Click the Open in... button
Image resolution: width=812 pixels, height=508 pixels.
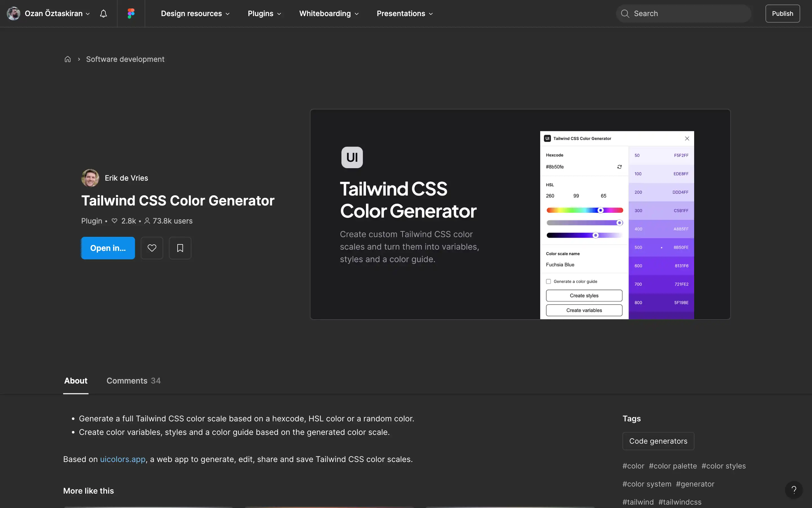(x=108, y=248)
